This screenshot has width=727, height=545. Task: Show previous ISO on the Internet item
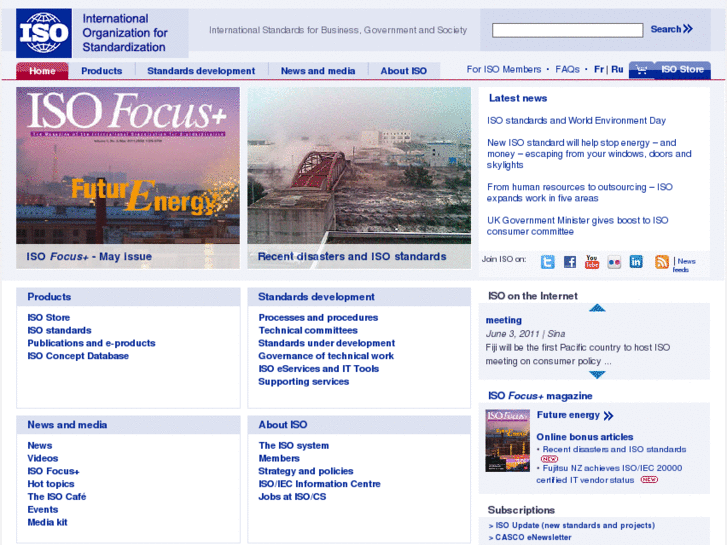pyautogui.click(x=597, y=308)
